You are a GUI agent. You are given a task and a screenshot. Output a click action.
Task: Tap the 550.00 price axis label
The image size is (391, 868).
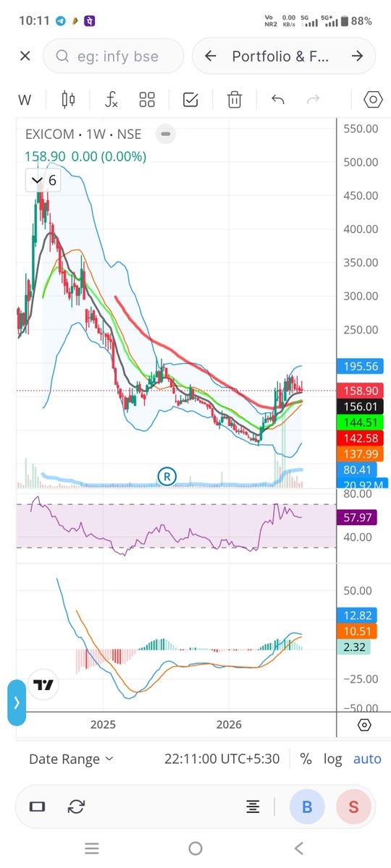coord(361,129)
